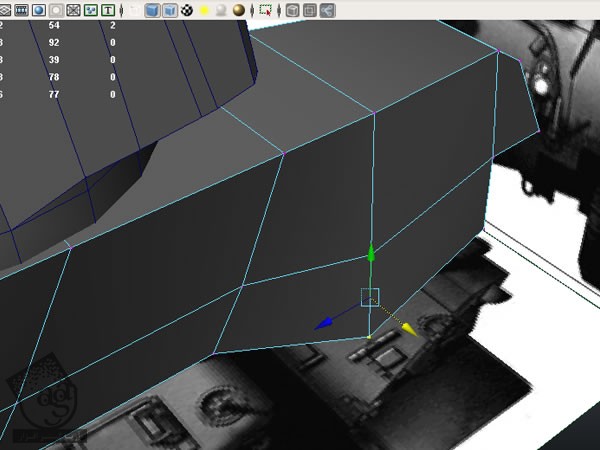Click the green Y-axis move handle arrow

[370, 252]
